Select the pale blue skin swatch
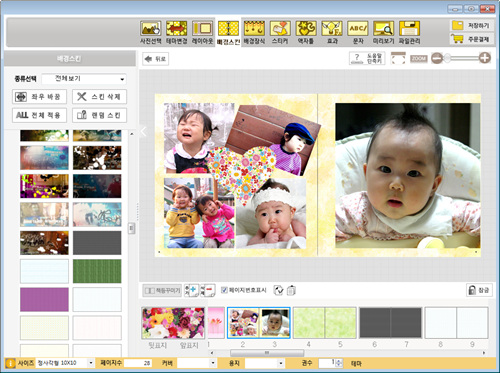 44,271
